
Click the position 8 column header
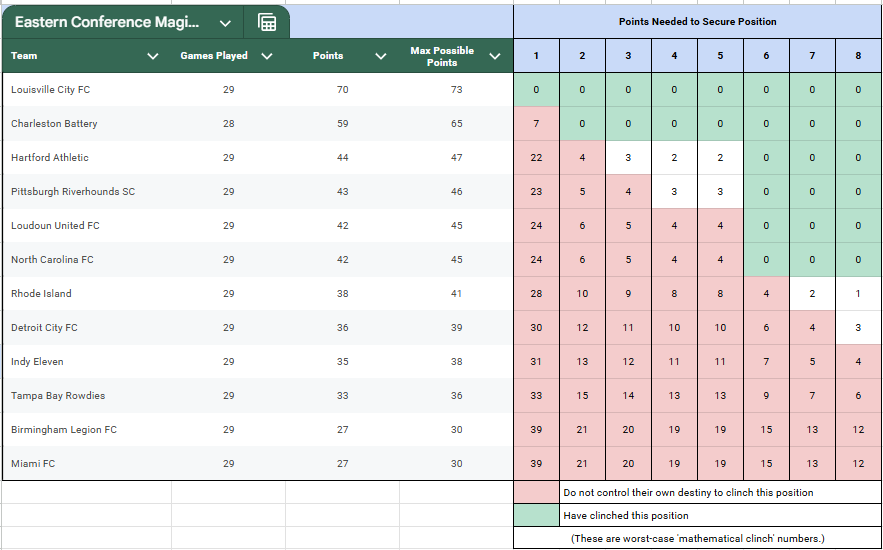click(x=858, y=56)
